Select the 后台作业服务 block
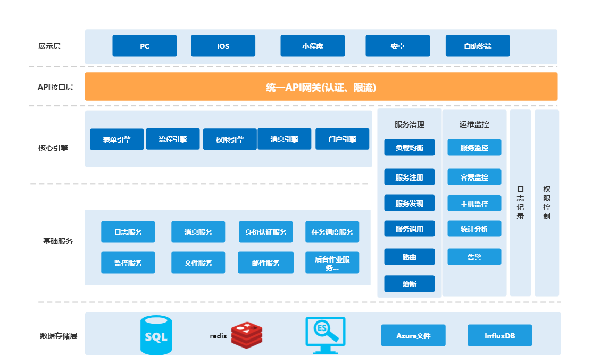This screenshot has width=609, height=364. [332, 263]
